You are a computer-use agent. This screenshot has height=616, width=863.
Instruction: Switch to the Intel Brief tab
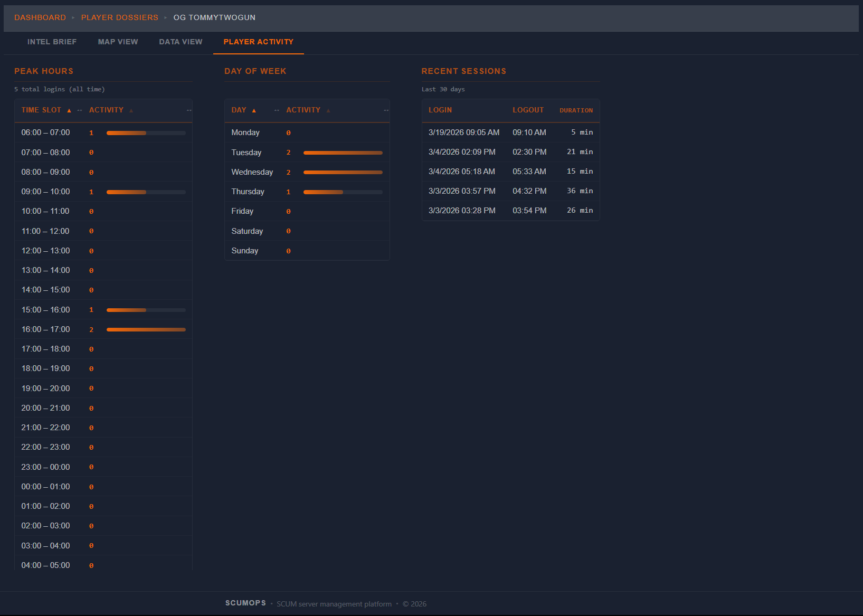(52, 42)
